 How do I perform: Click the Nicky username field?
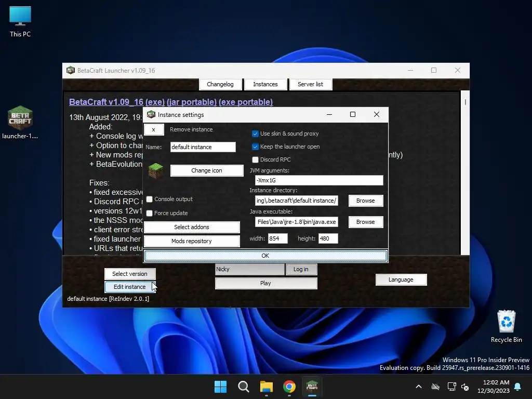250,269
